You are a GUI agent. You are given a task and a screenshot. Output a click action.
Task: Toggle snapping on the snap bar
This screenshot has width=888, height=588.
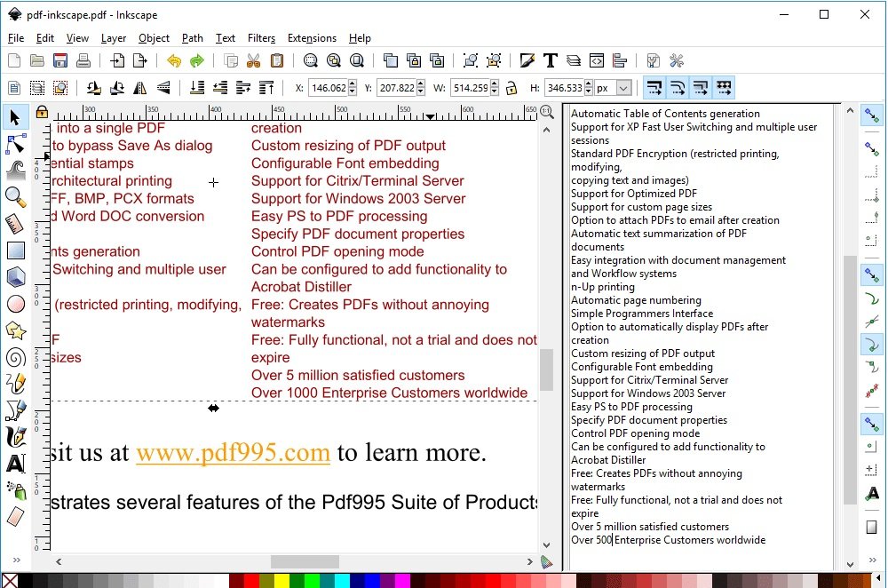coord(873,114)
